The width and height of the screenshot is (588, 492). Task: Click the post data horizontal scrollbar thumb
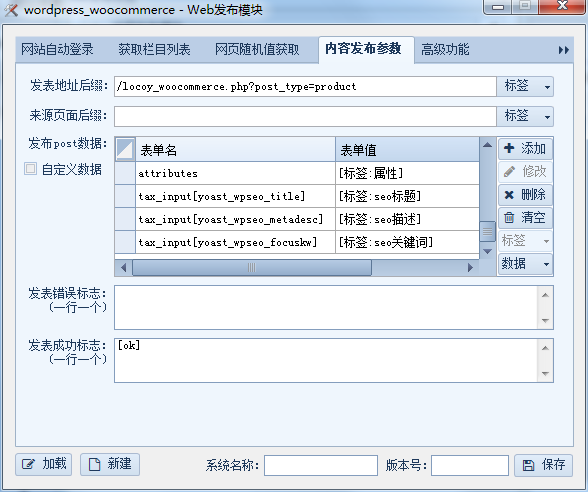coord(252,268)
